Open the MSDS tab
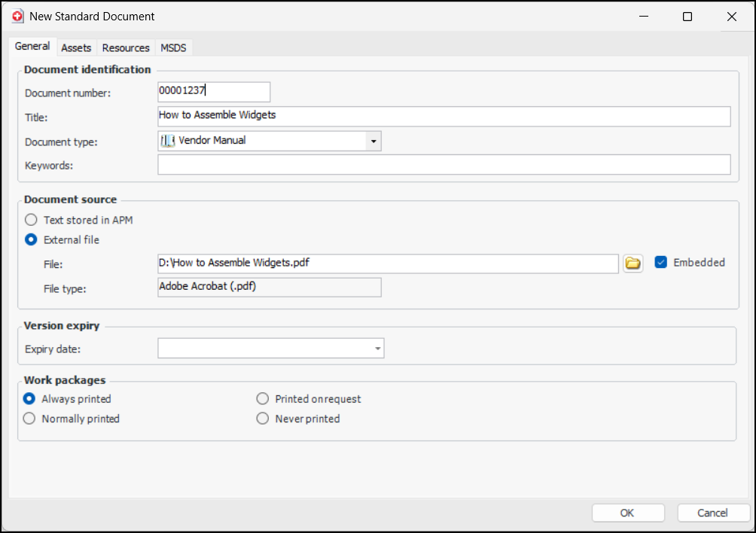756x533 pixels. [173, 47]
